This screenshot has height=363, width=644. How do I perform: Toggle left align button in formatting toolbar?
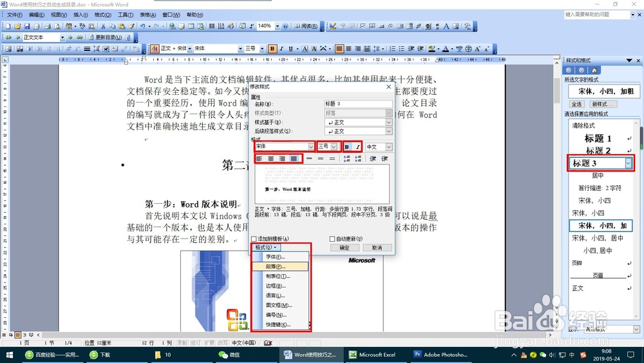click(x=339, y=48)
